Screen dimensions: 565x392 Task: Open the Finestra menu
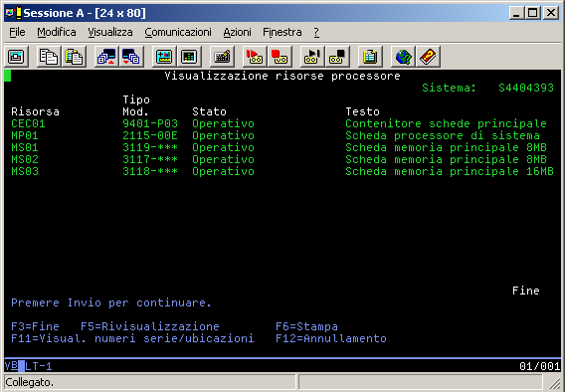click(x=282, y=32)
